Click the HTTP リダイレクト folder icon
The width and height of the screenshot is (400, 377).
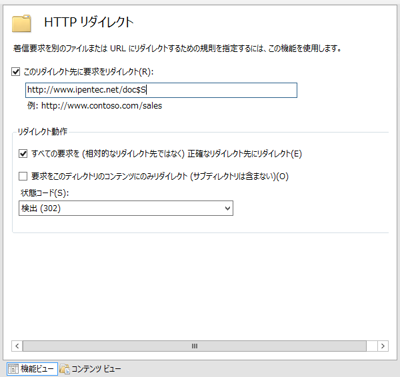point(22,23)
